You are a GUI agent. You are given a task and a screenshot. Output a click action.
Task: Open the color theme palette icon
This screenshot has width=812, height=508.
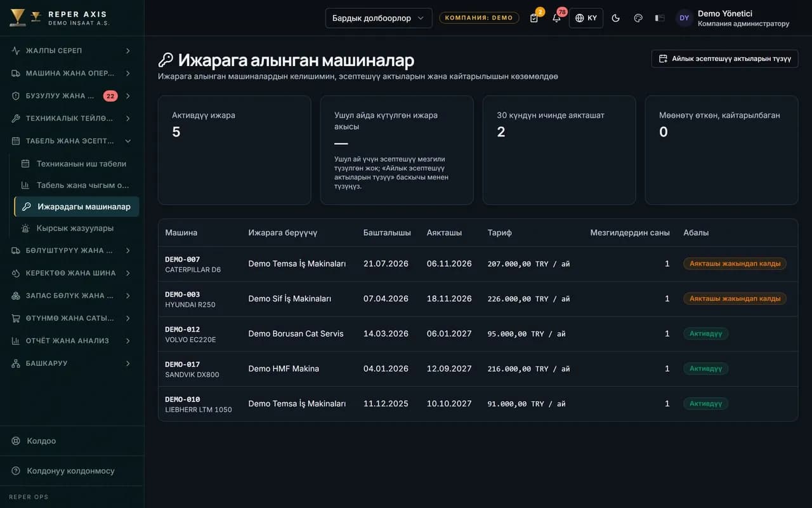[x=638, y=18]
